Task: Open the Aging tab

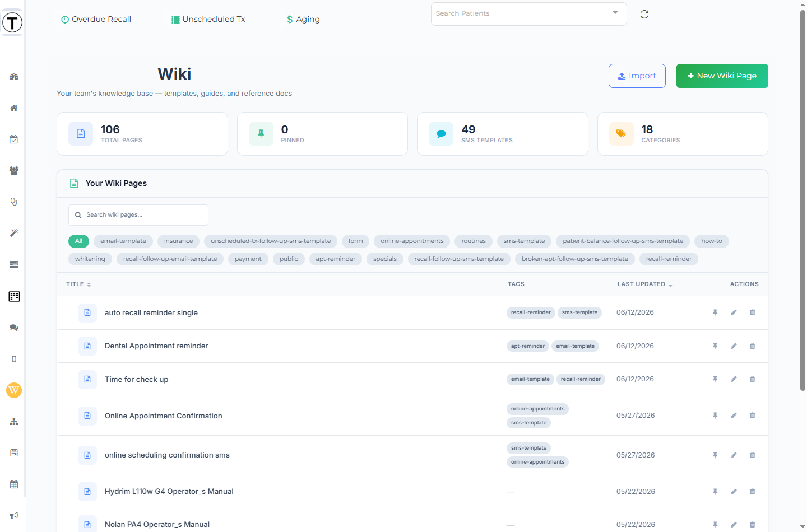Action: pyautogui.click(x=303, y=19)
